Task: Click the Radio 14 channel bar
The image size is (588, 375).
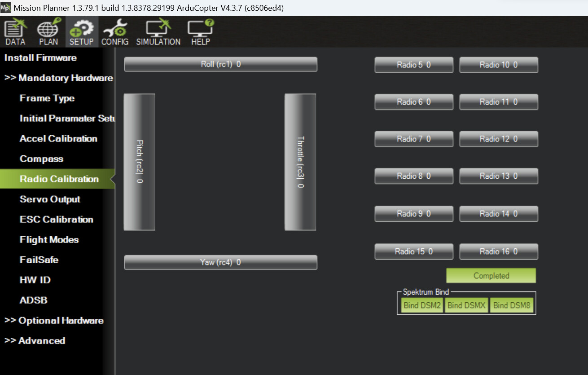Action: coord(499,214)
